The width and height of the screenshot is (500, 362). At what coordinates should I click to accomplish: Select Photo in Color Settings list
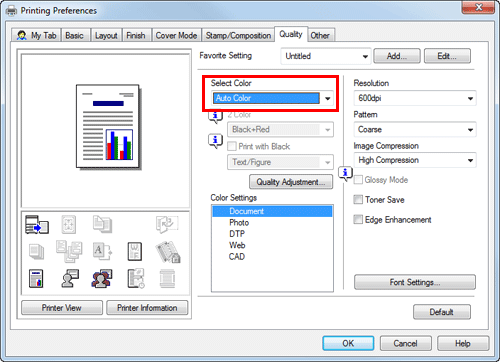pos(239,223)
